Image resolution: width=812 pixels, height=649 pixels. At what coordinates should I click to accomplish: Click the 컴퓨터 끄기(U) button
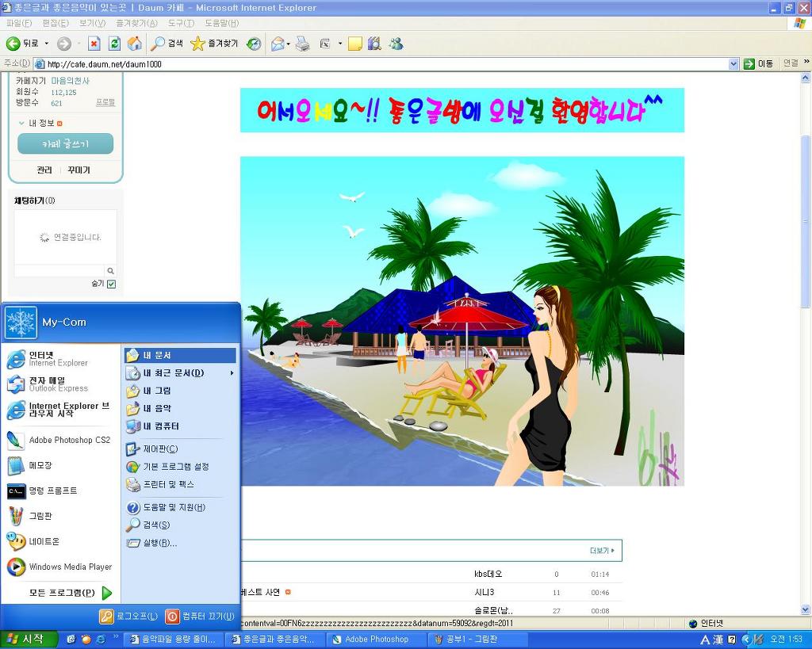[201, 616]
